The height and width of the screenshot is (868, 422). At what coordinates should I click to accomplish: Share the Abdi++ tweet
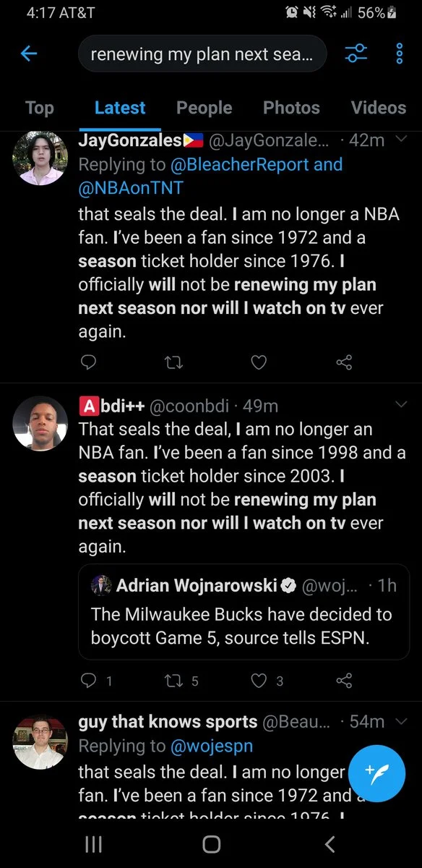point(344,680)
